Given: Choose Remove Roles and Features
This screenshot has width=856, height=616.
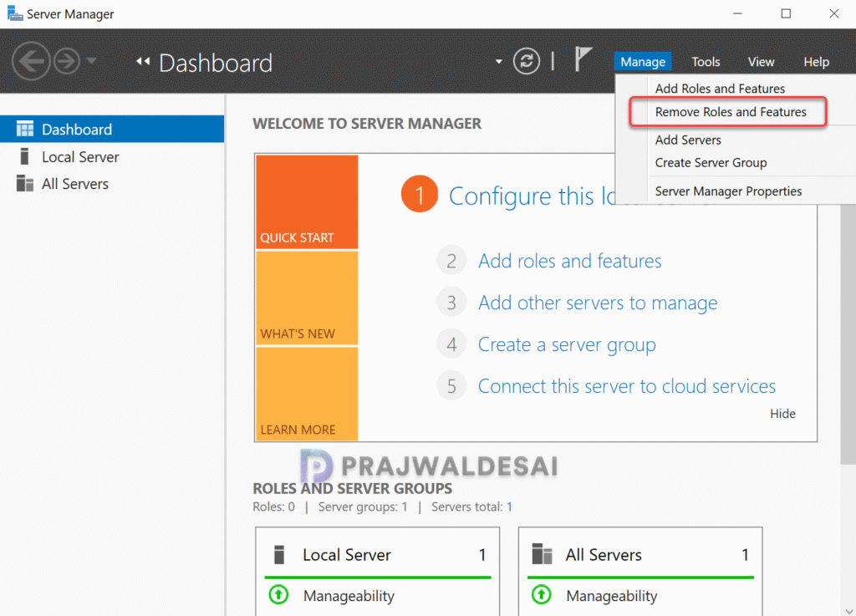Looking at the screenshot, I should [x=731, y=112].
